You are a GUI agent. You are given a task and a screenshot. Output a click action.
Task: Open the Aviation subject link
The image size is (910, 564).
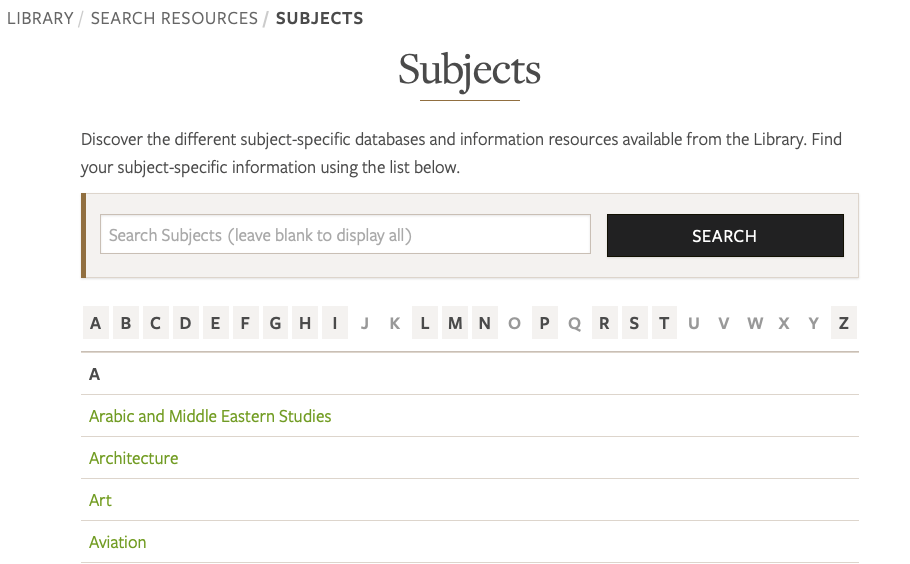click(x=117, y=542)
